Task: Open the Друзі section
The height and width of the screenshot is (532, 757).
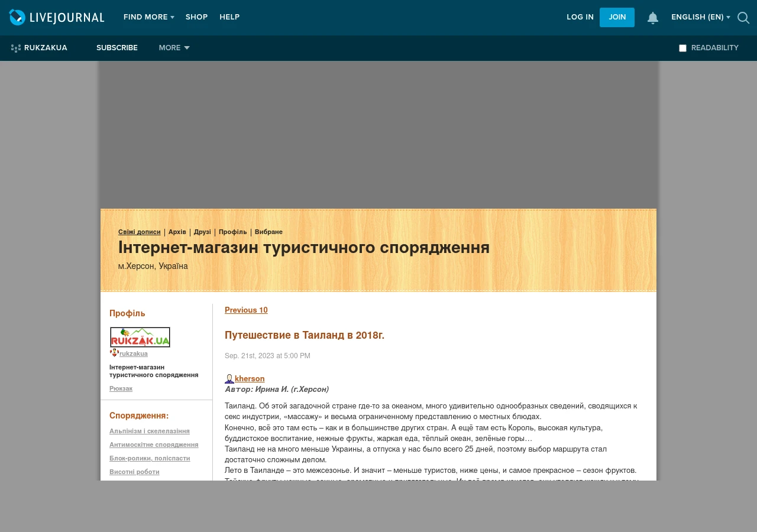Action: [x=202, y=232]
